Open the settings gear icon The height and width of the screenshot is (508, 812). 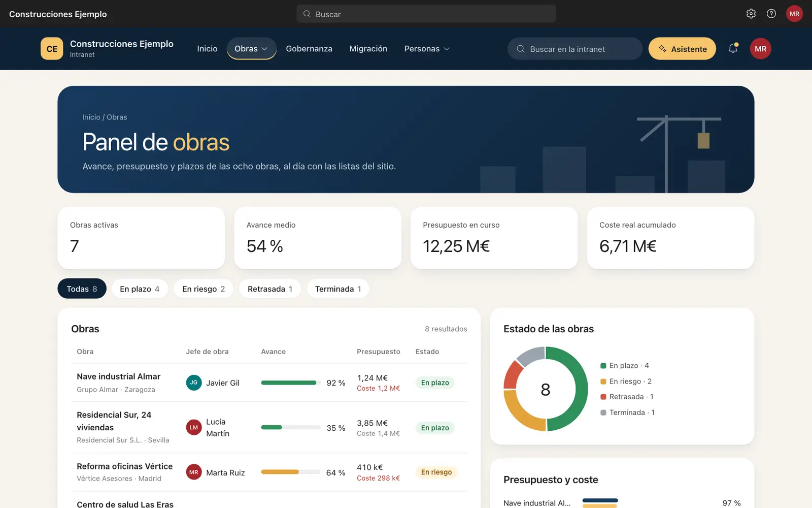tap(751, 14)
